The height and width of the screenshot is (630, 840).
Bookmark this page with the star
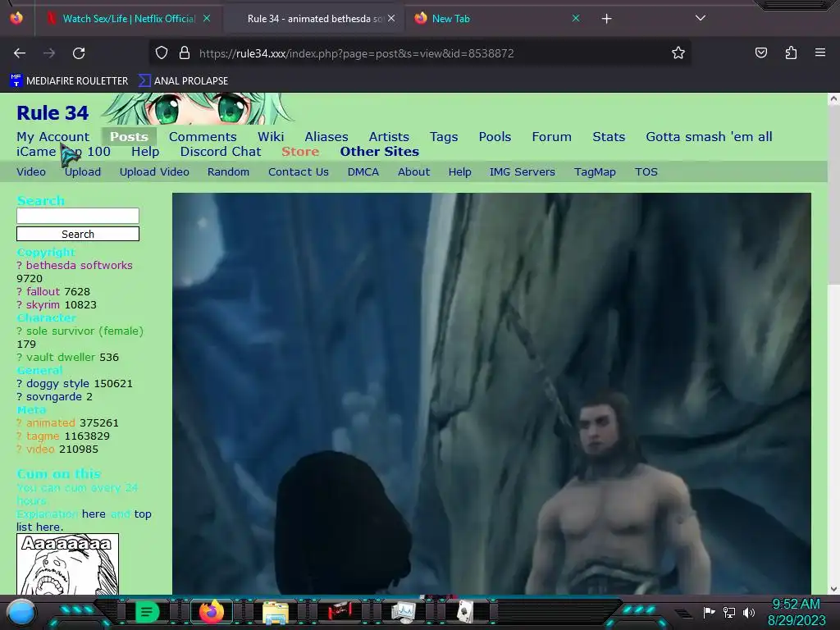click(678, 53)
